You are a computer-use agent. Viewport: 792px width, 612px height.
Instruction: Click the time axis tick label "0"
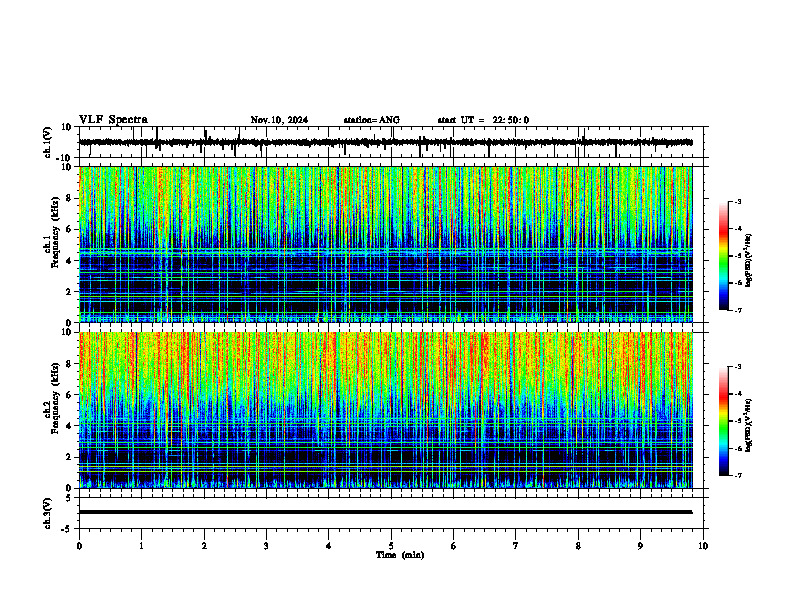[79, 546]
